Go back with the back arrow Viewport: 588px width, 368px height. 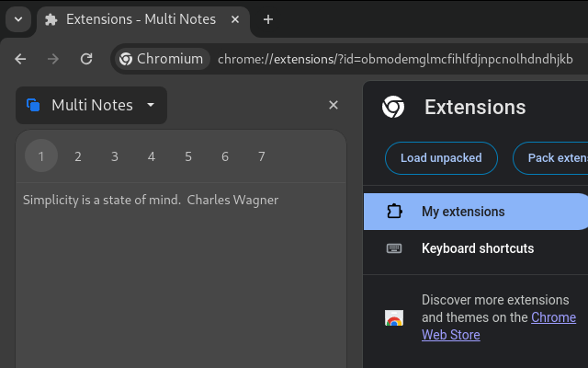pos(20,59)
